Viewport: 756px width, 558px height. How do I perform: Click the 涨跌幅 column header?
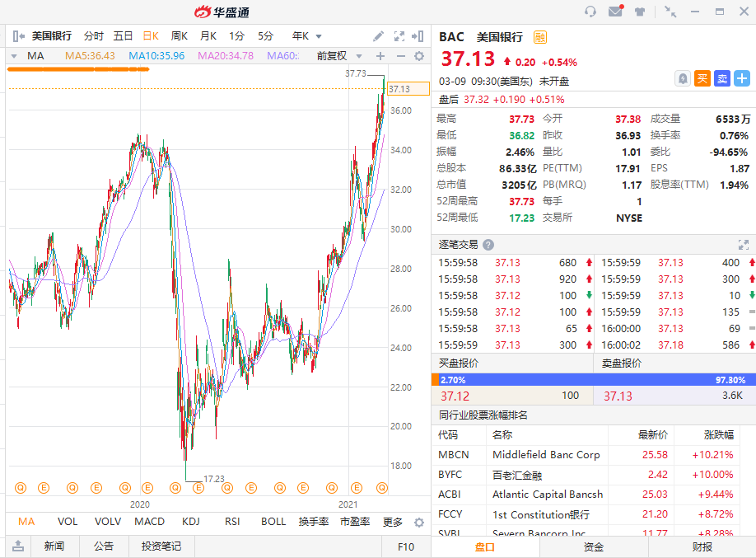719,435
